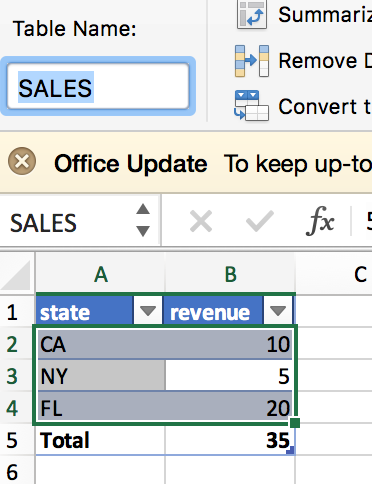Click the total value 35 cell
Image resolution: width=372 pixels, height=484 pixels.
(x=229, y=440)
